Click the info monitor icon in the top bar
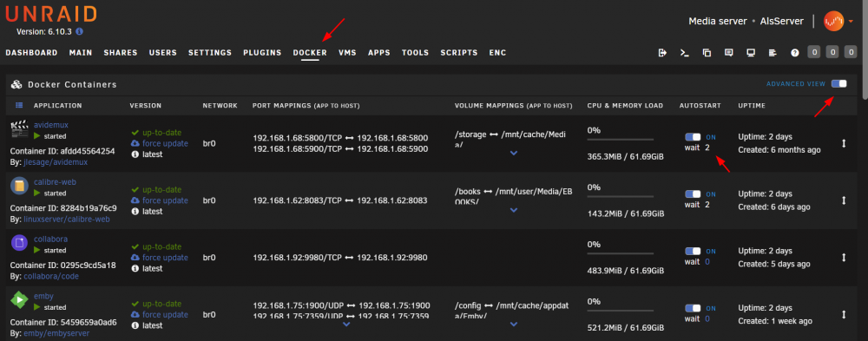Viewport: 868px width, 341px height. [x=751, y=53]
